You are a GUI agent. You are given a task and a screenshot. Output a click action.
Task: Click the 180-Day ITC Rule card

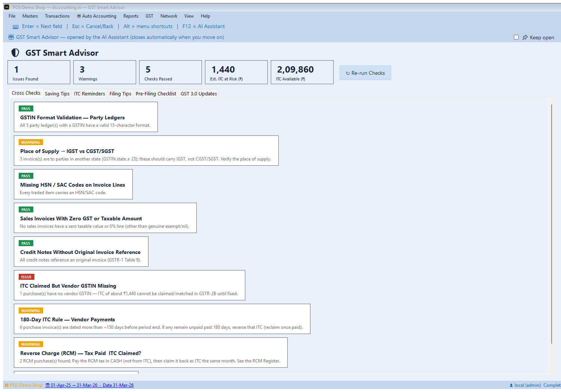(162, 319)
